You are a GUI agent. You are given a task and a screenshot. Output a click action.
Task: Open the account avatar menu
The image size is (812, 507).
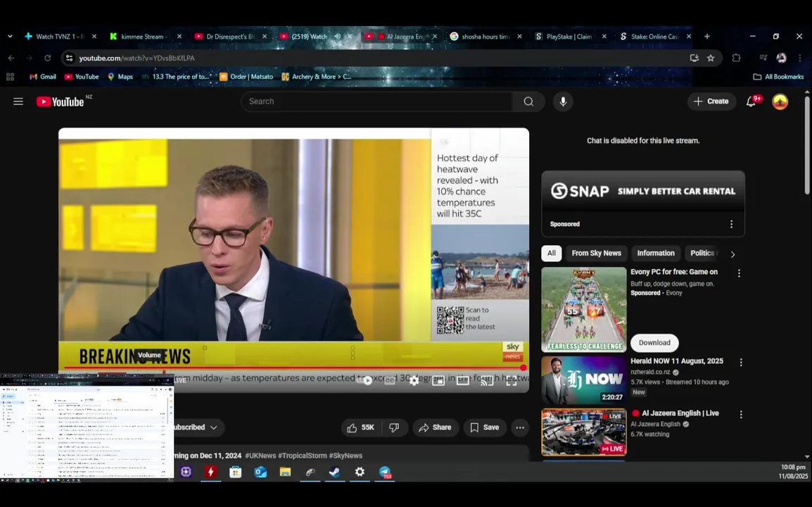780,101
